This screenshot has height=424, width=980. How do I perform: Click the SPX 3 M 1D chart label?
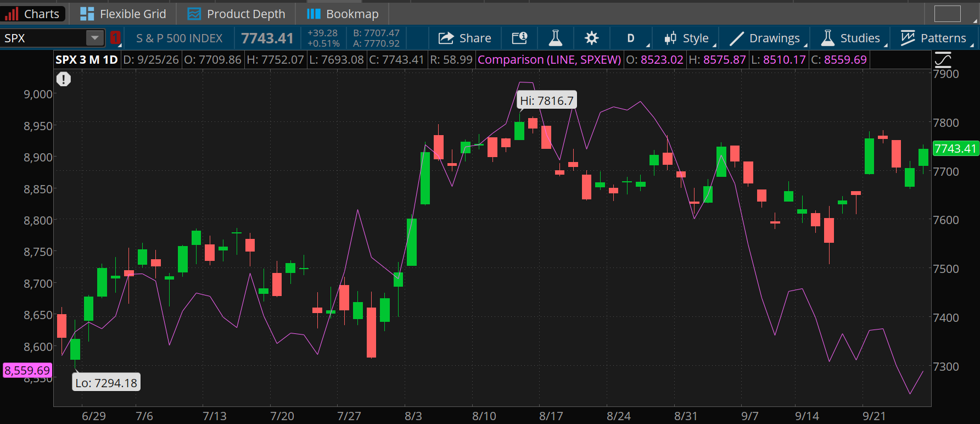click(x=87, y=59)
